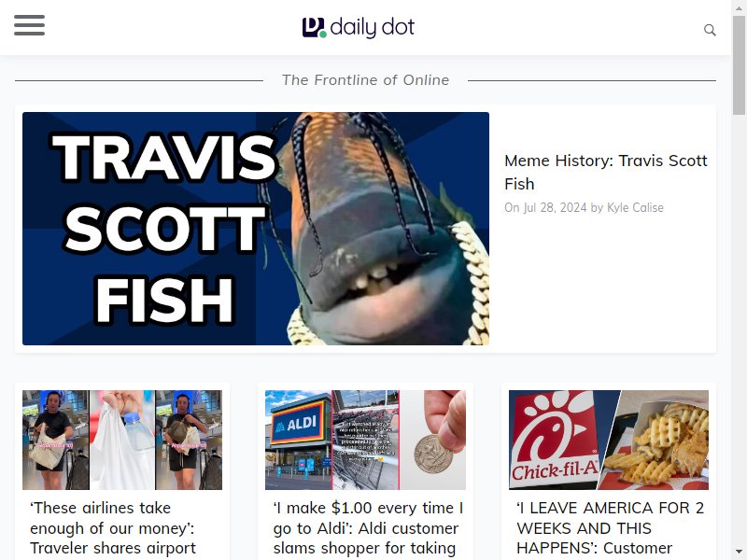Click the Daily Dot logo

[x=359, y=27]
